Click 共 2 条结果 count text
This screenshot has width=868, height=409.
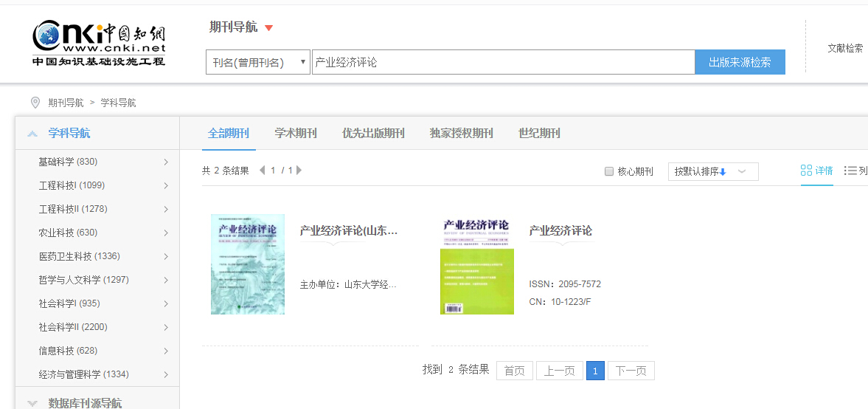(226, 171)
